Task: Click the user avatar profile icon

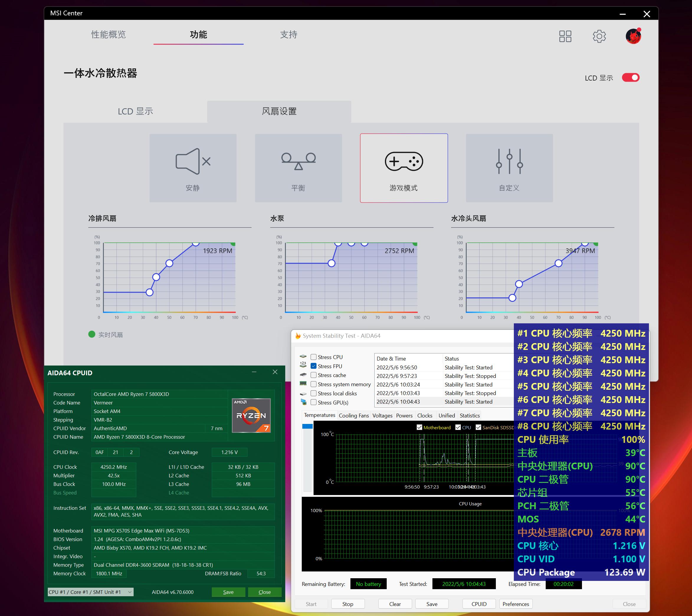Action: click(x=633, y=36)
